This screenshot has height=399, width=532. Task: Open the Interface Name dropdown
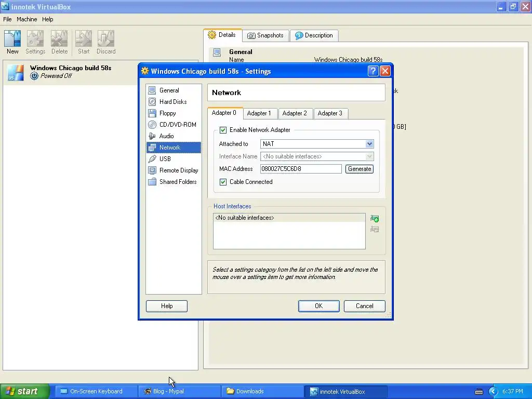point(317,156)
